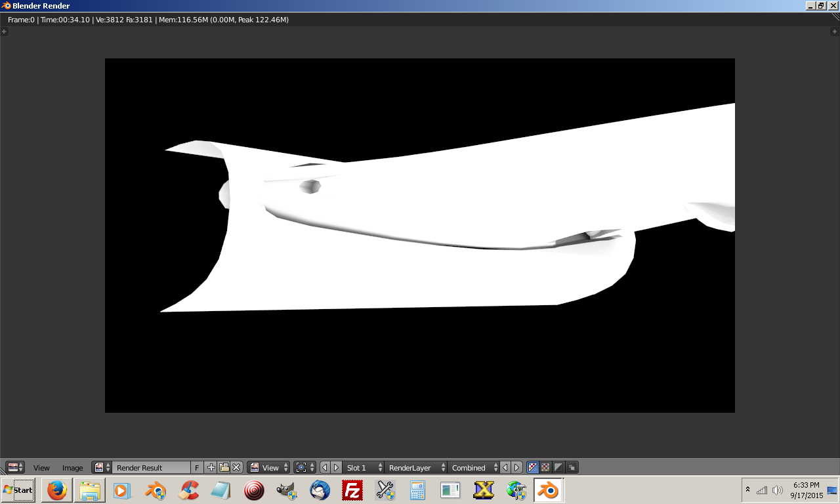Open GIMP from the taskbar
Viewport: 840px width, 504px height.
[287, 490]
